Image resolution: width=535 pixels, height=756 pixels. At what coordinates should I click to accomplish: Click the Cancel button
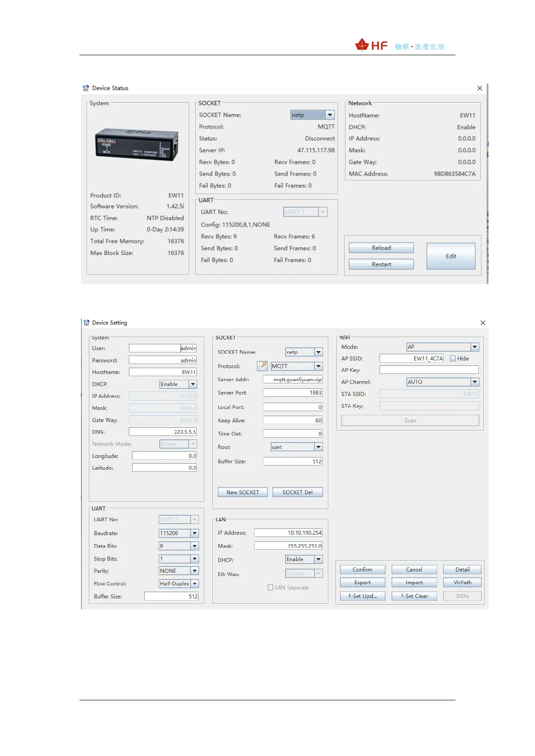pyautogui.click(x=414, y=570)
